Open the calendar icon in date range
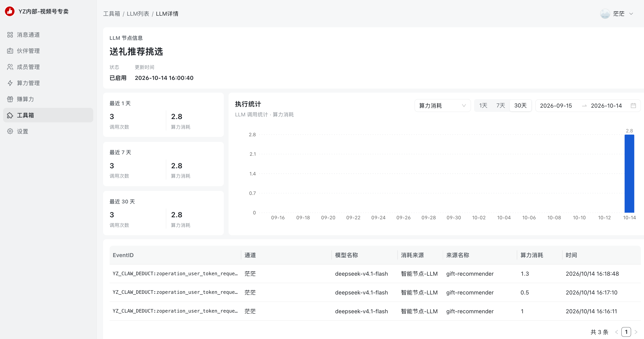Image resolution: width=644 pixels, height=339 pixels. (633, 106)
